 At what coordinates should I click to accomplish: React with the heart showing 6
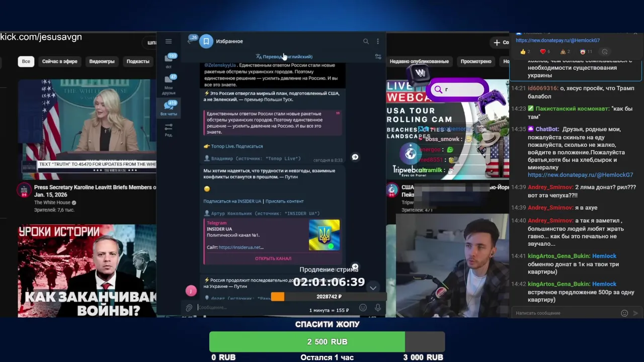545,52
